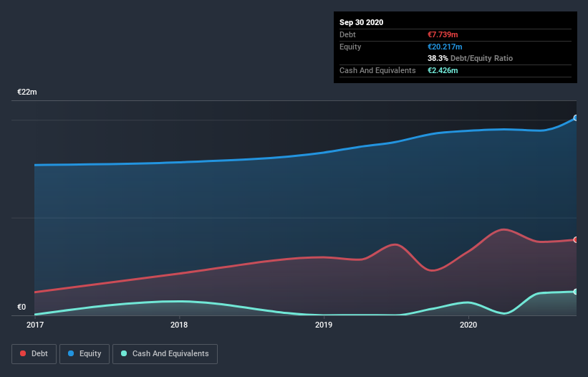
Task: Toggle the Debt series legend button
Action: tap(34, 354)
